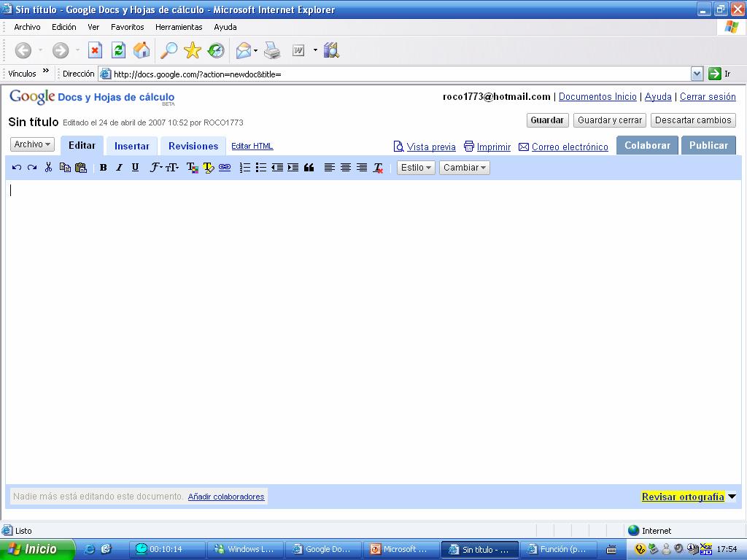Switch to the Revisiones tab
The height and width of the screenshot is (560, 747).
[193, 146]
